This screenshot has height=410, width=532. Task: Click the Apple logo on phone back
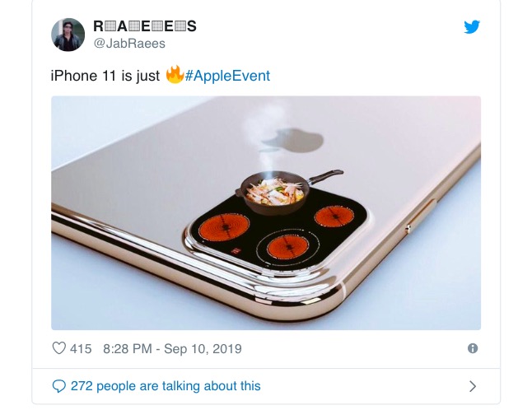[x=292, y=140]
